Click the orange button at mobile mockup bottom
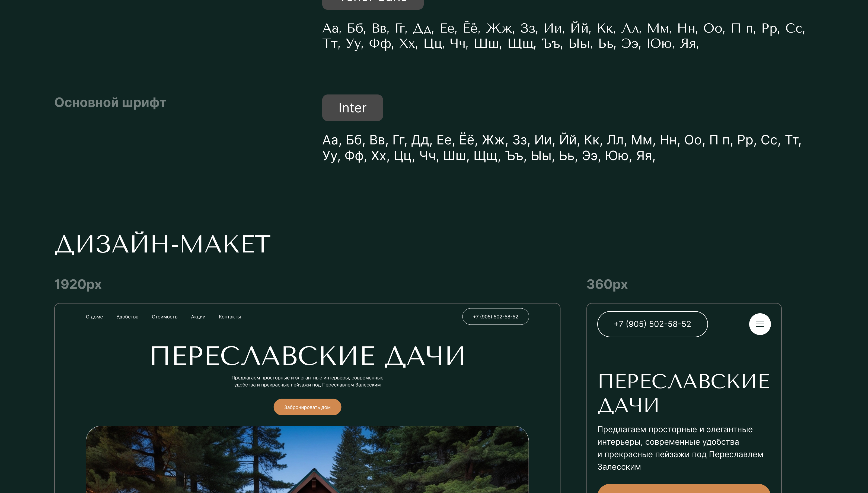The height and width of the screenshot is (493, 868). coord(684,489)
